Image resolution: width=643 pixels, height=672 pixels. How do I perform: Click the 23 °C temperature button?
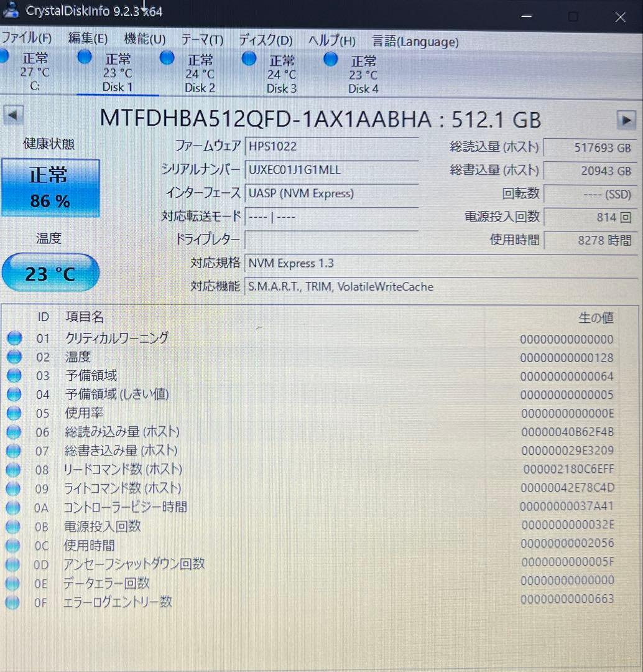pyautogui.click(x=50, y=273)
